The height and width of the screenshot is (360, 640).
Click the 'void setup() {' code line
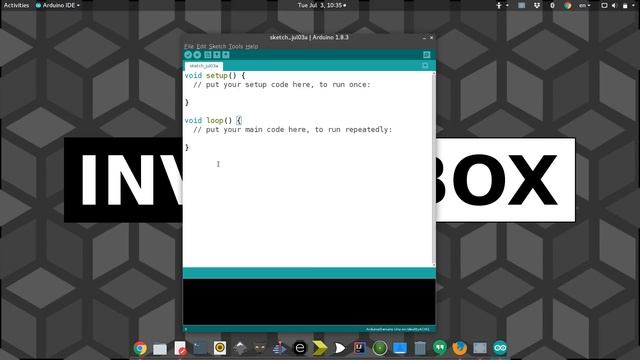(x=215, y=76)
